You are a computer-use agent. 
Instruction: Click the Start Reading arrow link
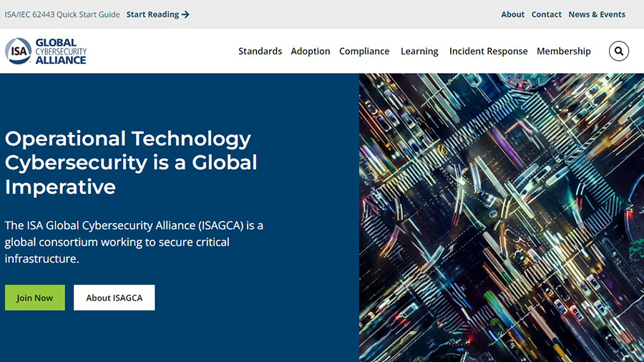pos(157,14)
